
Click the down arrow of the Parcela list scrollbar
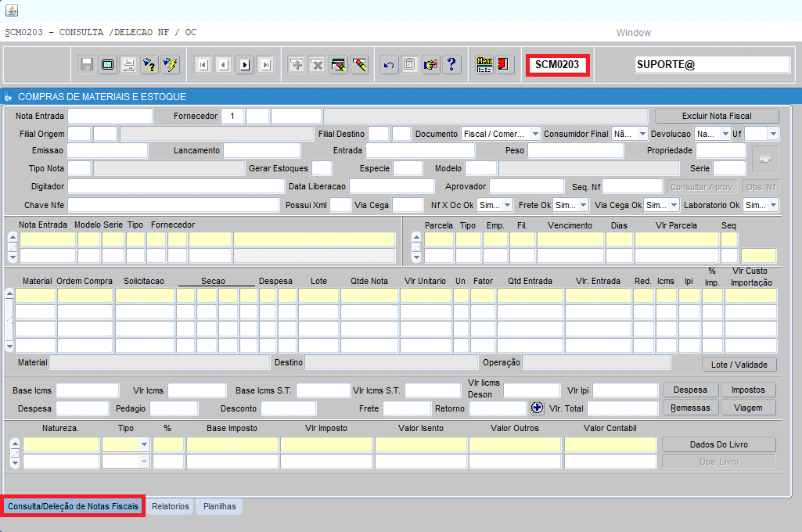[416, 258]
